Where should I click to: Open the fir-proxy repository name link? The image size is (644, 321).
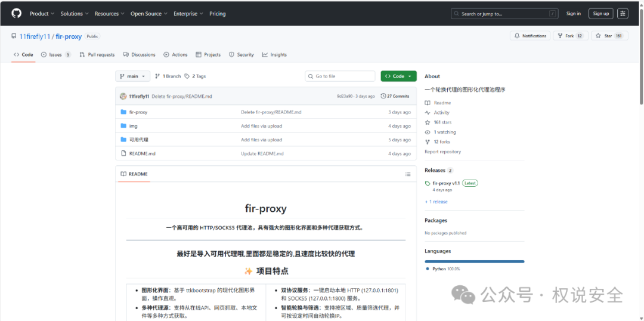pyautogui.click(x=69, y=36)
